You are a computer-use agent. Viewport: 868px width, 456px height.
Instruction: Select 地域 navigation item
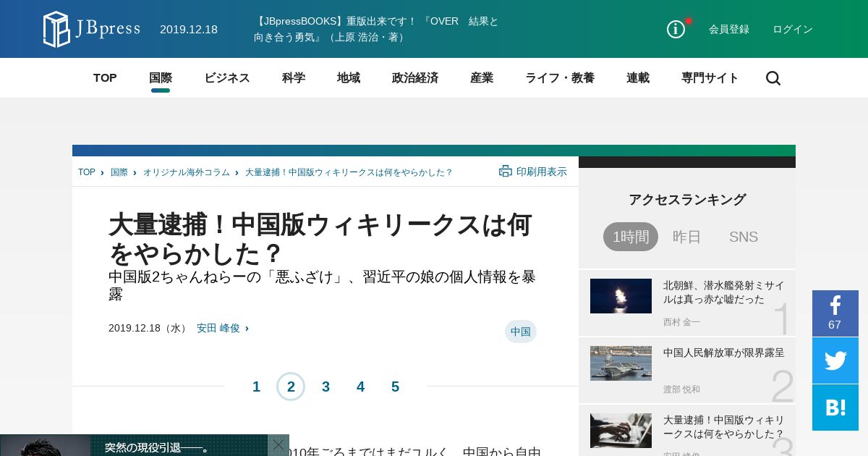point(349,78)
